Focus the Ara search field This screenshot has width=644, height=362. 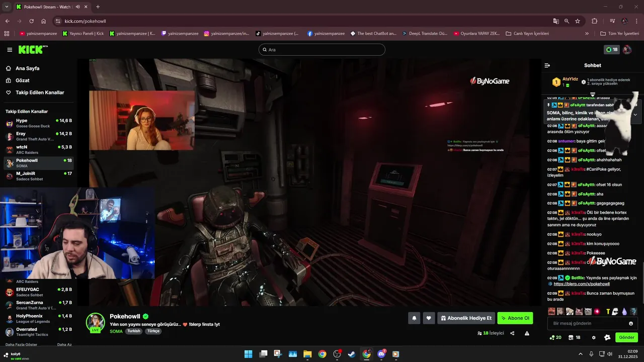[322, 50]
